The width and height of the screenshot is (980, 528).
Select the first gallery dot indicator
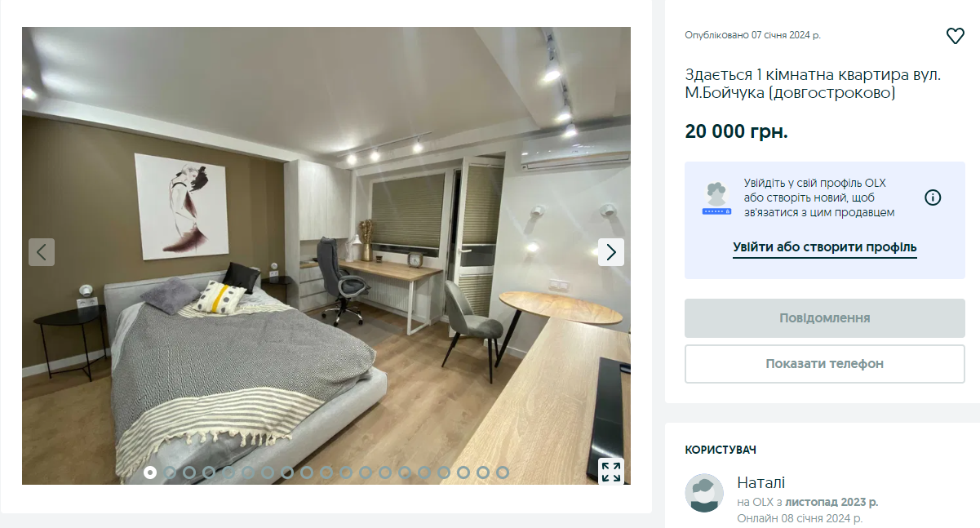[x=150, y=473]
